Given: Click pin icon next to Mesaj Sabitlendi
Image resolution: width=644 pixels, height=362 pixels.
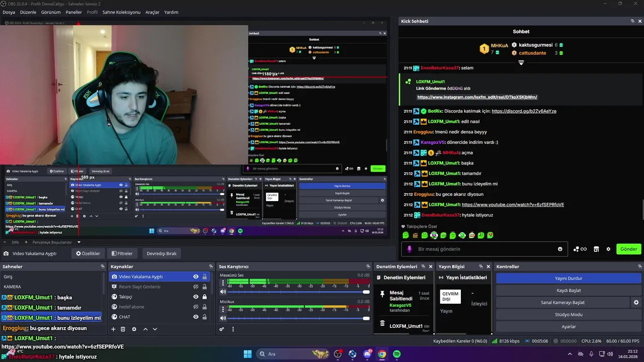Looking at the screenshot, I should coord(382,294).
